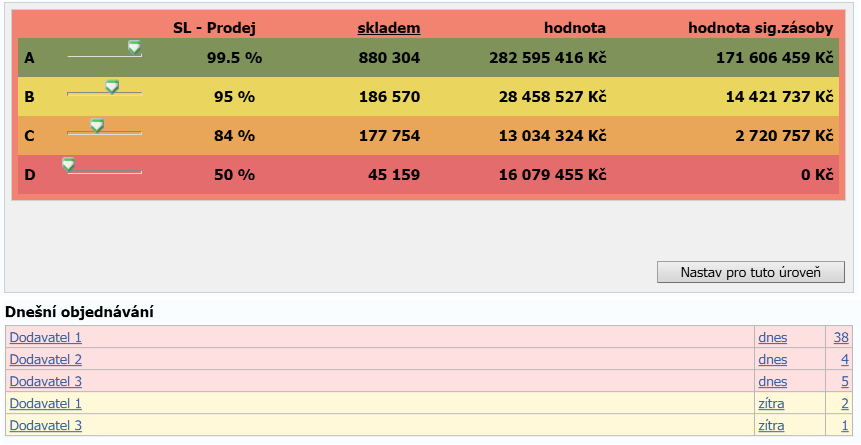This screenshot has height=445, width=861.
Task: Click the slider handle in row D
Action: click(68, 164)
